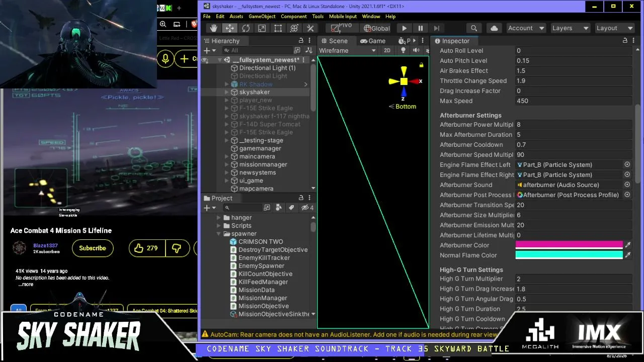
Task: Subscribe to the Blaze1337 channel
Action: coord(93,248)
